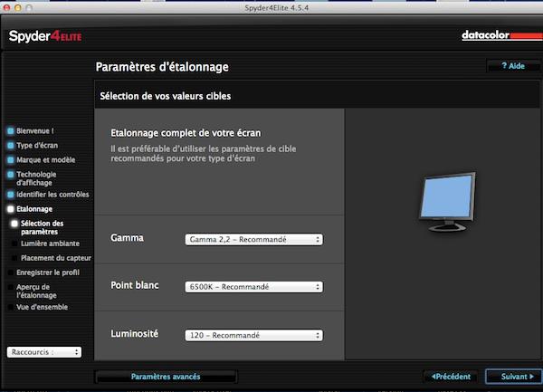The image size is (543, 392).
Task: Open the Point blanc dropdown
Action: pyautogui.click(x=253, y=287)
